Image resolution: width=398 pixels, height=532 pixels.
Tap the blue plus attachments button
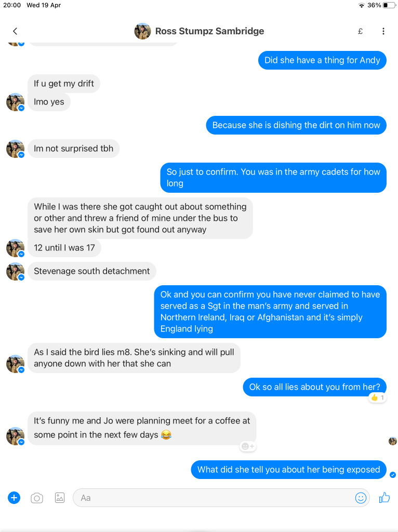click(14, 498)
